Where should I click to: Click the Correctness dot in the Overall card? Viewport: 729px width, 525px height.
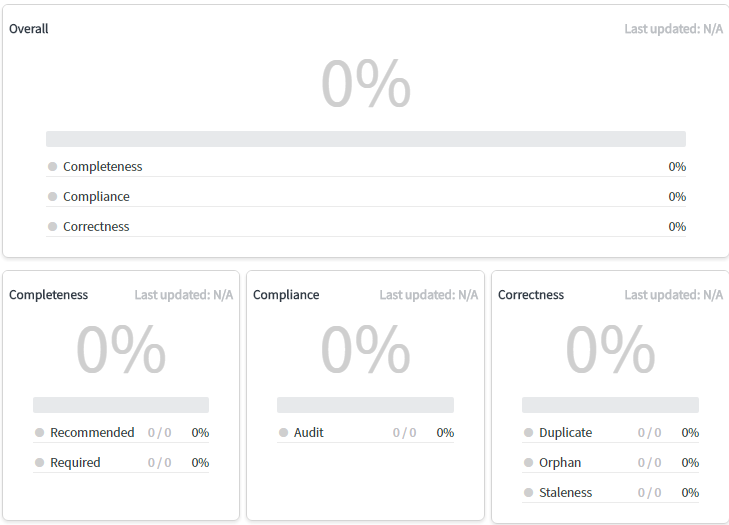point(53,227)
